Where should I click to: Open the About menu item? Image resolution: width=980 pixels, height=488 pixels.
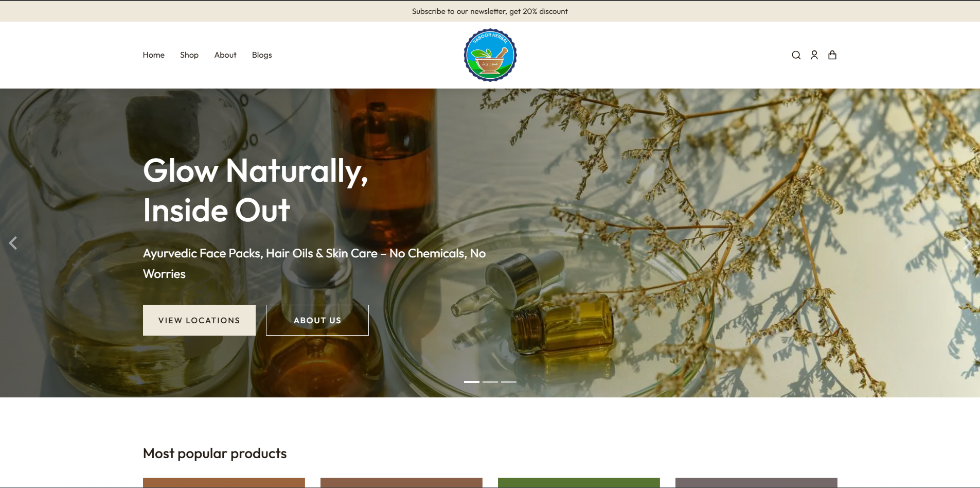coord(225,55)
